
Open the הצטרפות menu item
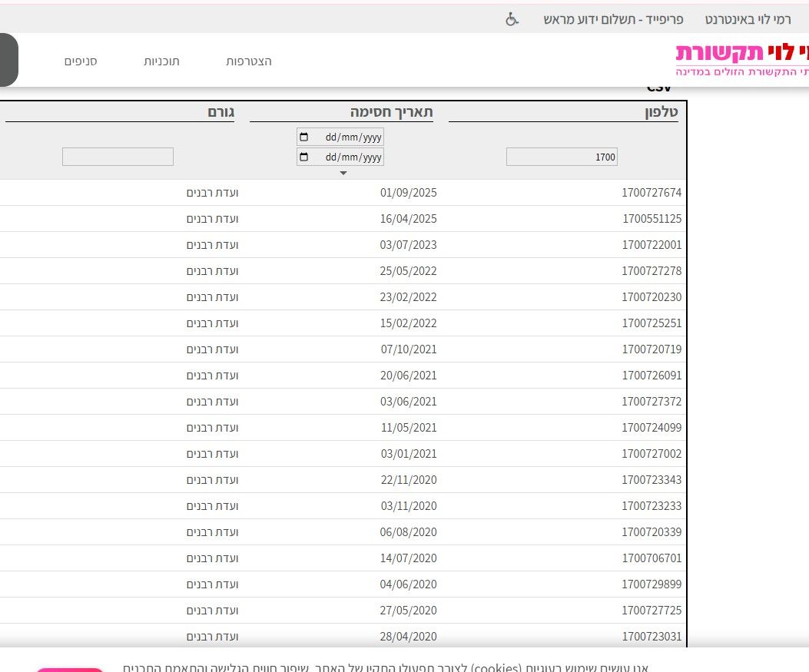pos(249,61)
